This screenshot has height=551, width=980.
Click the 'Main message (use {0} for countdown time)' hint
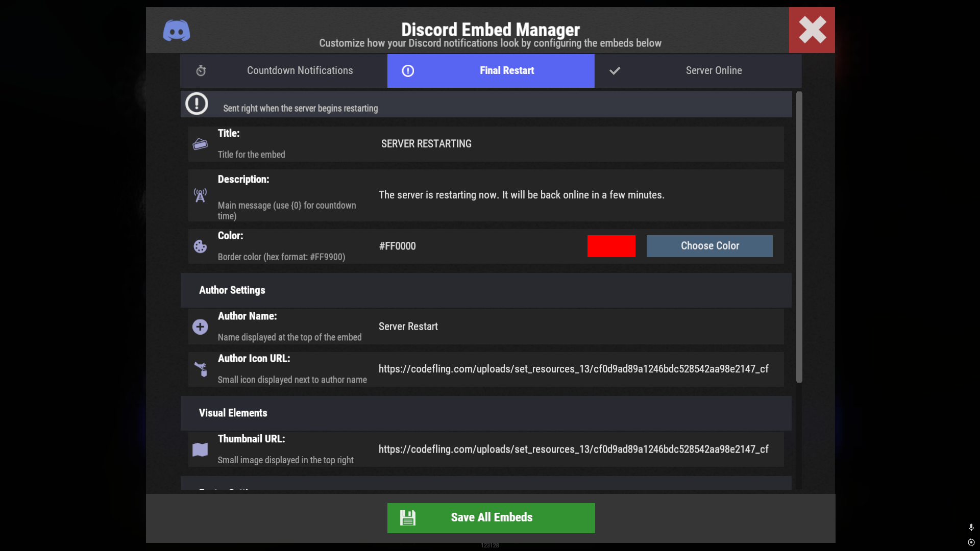coord(287,211)
